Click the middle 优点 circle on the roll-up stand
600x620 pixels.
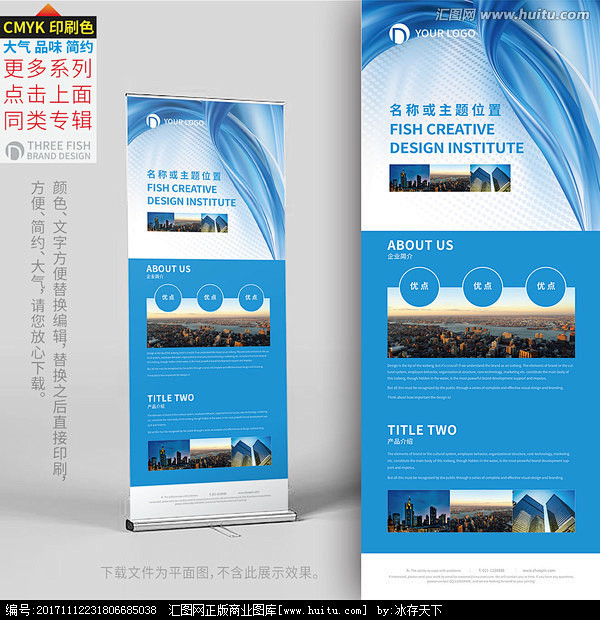coord(209,297)
